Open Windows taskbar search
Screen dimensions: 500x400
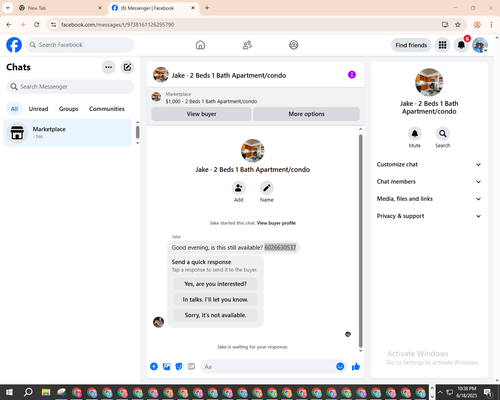28,392
